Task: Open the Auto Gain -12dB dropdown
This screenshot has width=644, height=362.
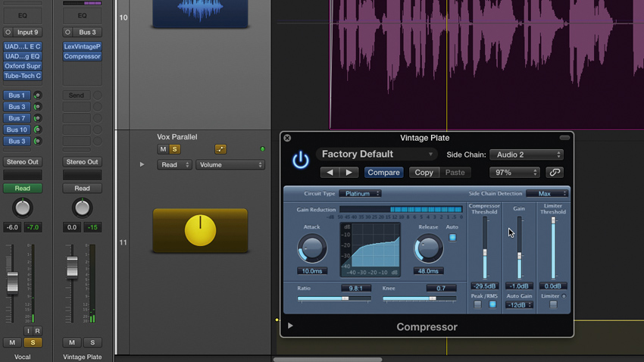Action: click(519, 305)
